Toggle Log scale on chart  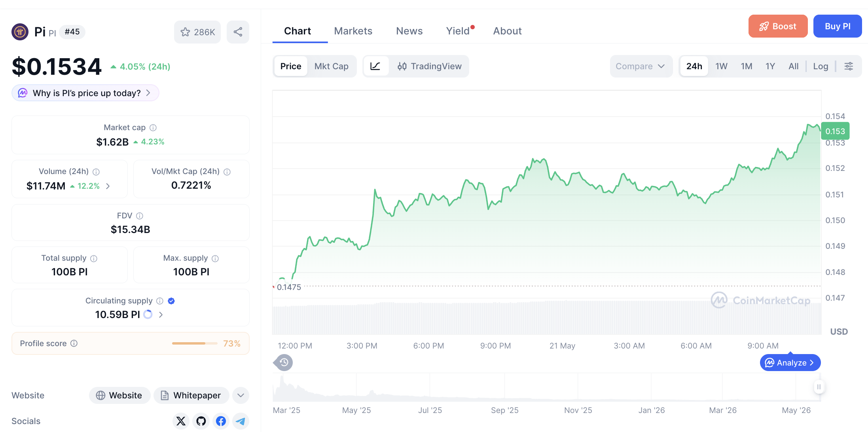click(x=821, y=66)
